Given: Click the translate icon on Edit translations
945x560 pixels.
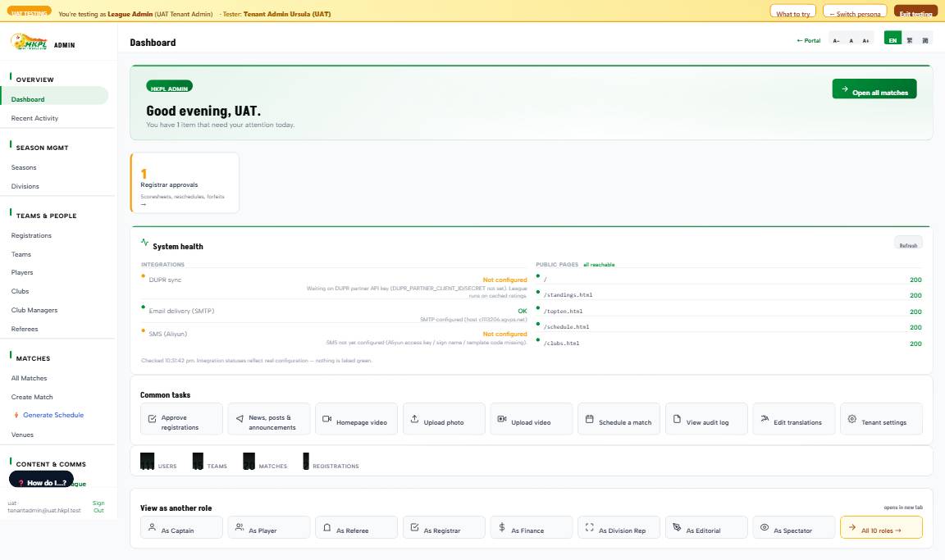Looking at the screenshot, I should click(765, 418).
